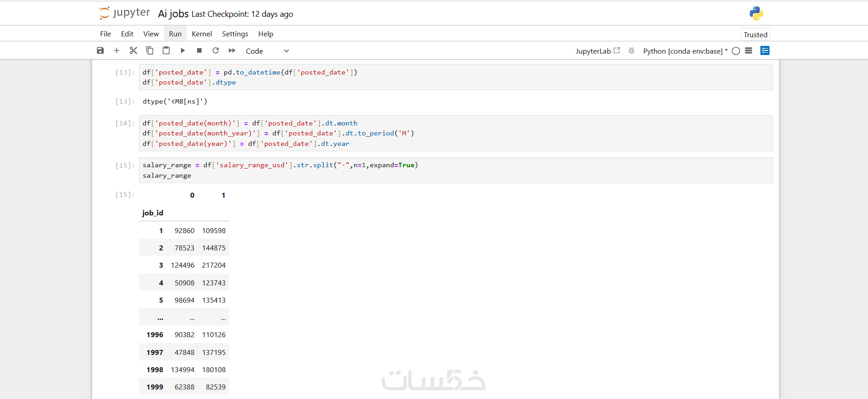Image resolution: width=868 pixels, height=399 pixels.
Task: Open the cell type dropdown showing Code
Action: click(x=267, y=51)
